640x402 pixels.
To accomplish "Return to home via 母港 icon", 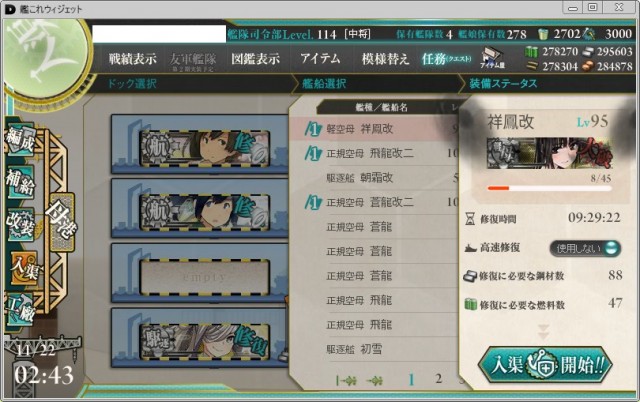I will tap(62, 222).
